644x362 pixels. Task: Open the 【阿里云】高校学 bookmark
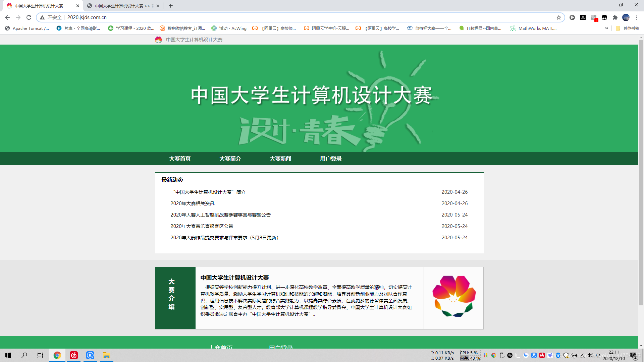(x=378, y=28)
